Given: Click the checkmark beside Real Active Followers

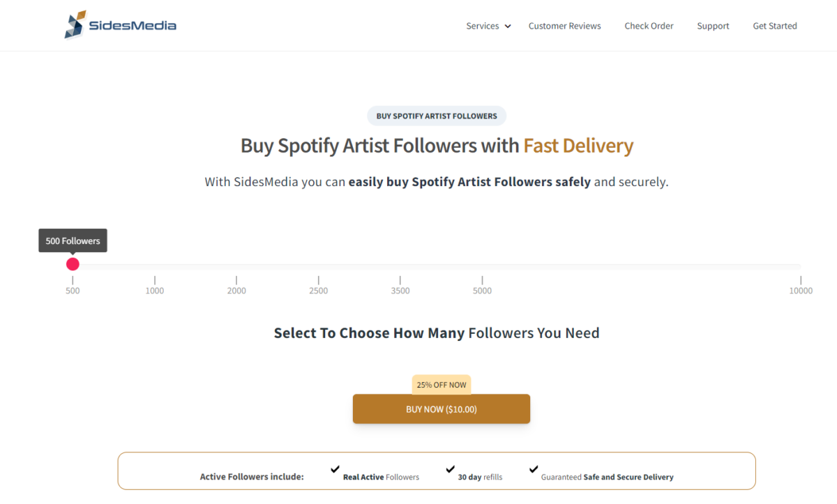Looking at the screenshot, I should pyautogui.click(x=335, y=469).
